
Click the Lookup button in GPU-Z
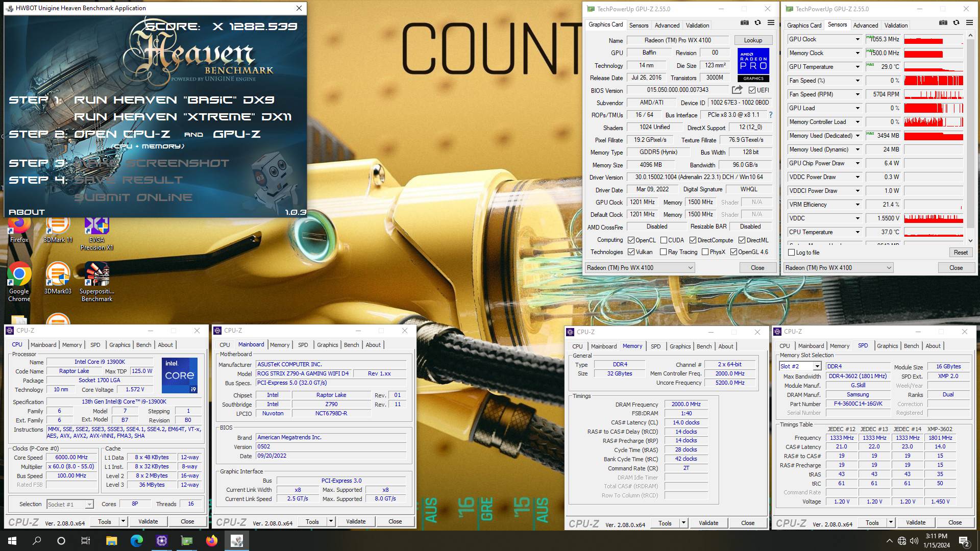pyautogui.click(x=753, y=40)
